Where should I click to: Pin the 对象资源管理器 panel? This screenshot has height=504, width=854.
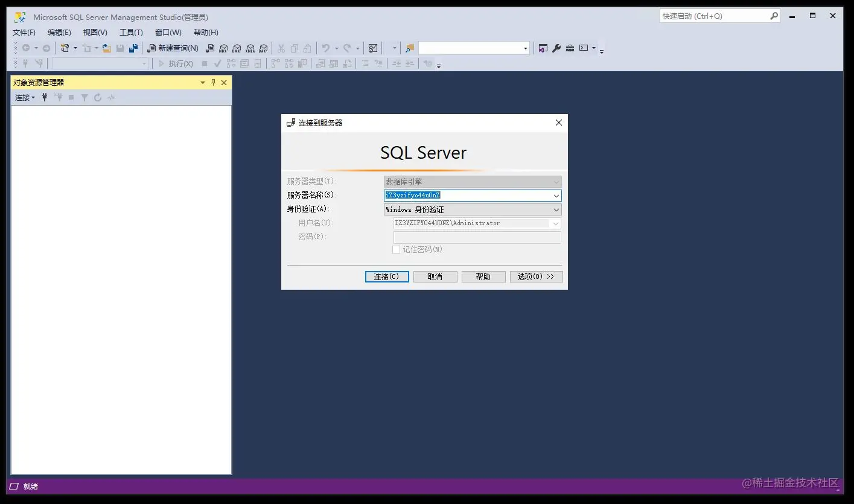coord(213,83)
